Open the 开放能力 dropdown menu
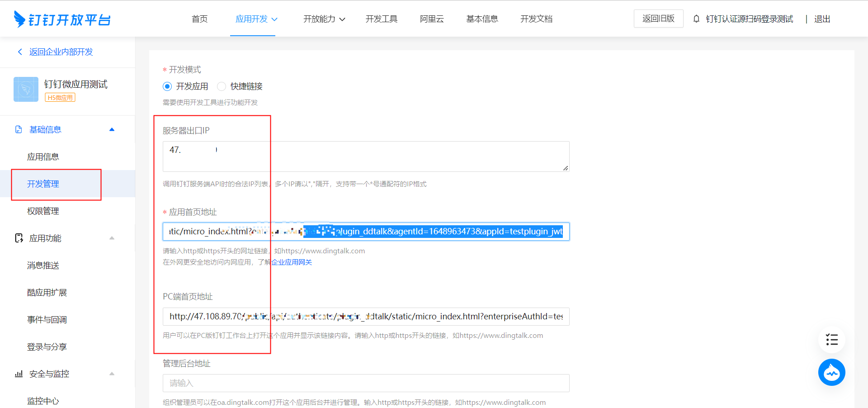 324,19
